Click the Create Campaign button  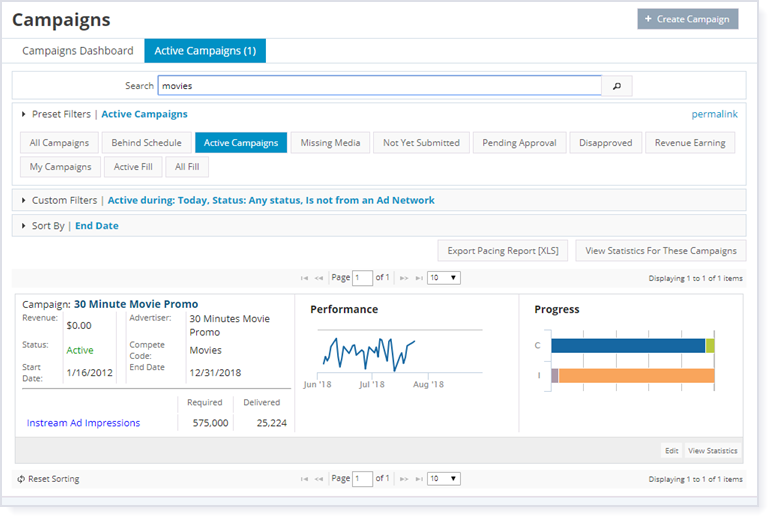coord(687,19)
